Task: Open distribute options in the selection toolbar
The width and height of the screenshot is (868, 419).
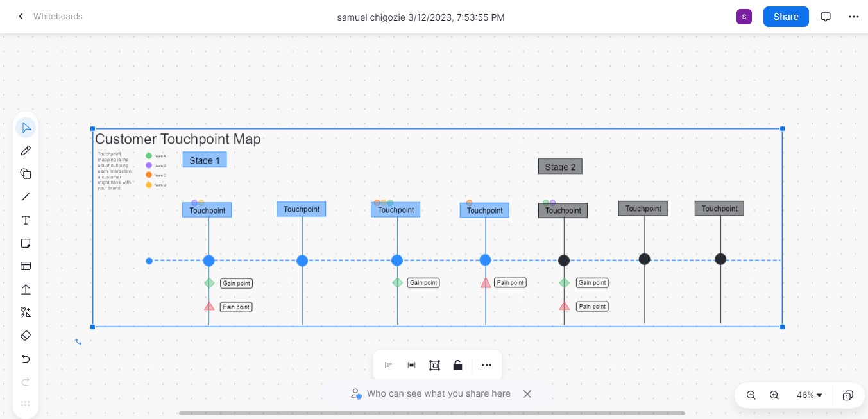Action: [411, 365]
